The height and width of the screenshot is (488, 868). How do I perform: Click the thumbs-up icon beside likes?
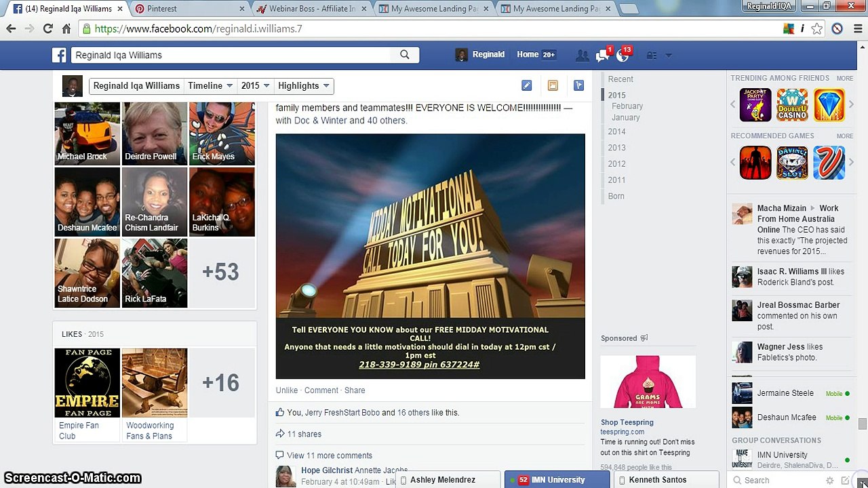tap(280, 412)
